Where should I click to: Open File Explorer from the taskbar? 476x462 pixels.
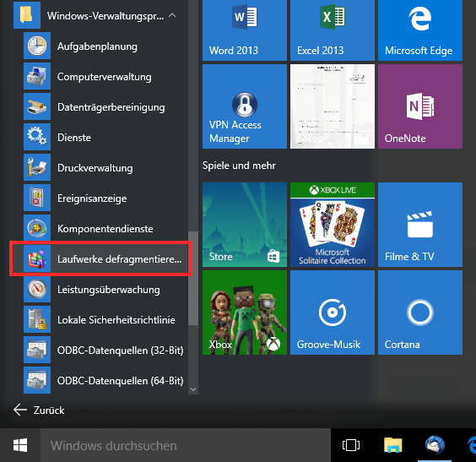tap(392, 445)
